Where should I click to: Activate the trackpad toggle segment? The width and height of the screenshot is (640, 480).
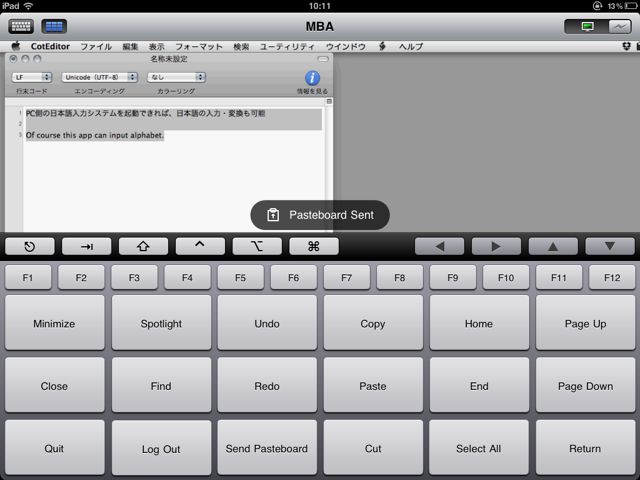click(x=620, y=27)
